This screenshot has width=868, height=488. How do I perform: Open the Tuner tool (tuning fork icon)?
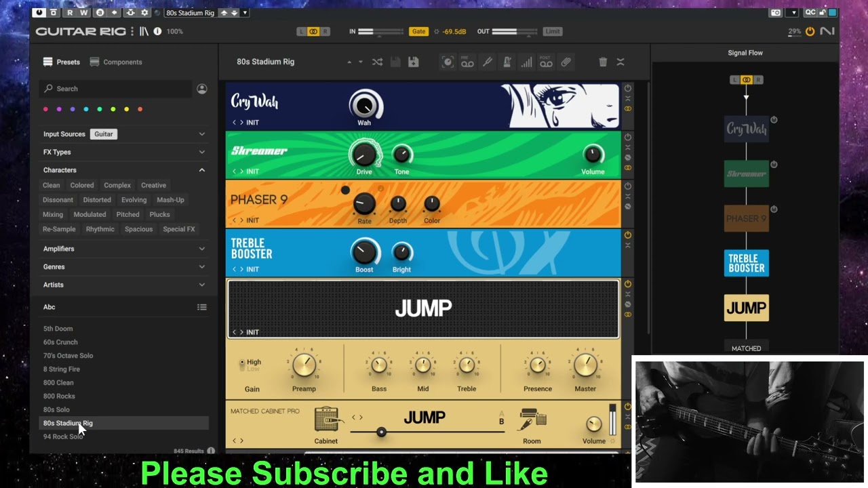point(487,62)
